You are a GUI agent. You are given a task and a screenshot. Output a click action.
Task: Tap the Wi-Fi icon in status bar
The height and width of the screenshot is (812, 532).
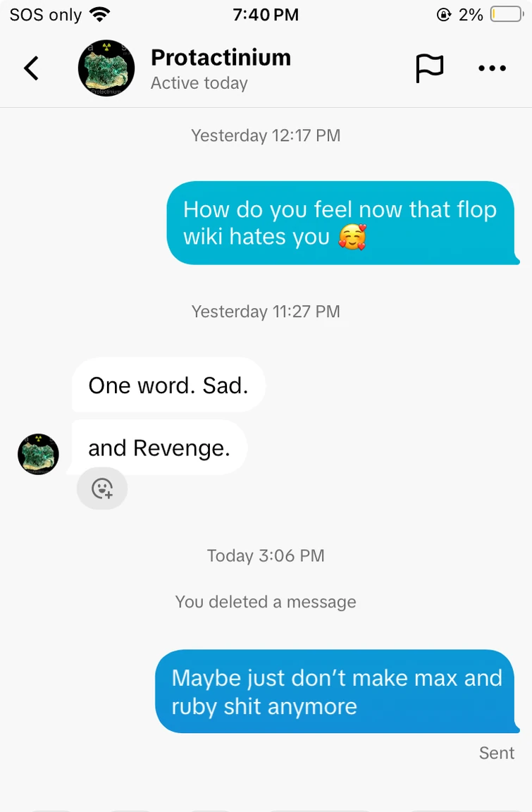(x=99, y=15)
